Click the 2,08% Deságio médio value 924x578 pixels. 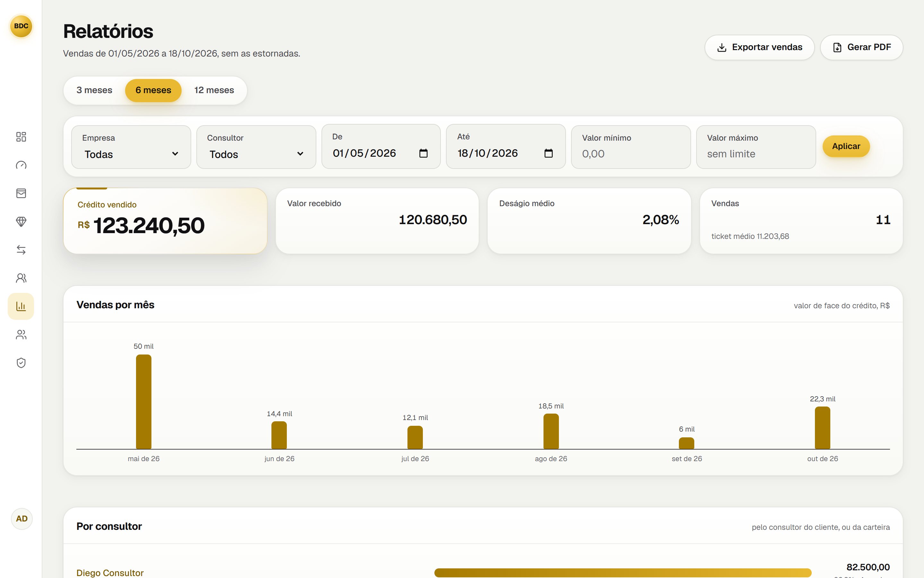(661, 220)
